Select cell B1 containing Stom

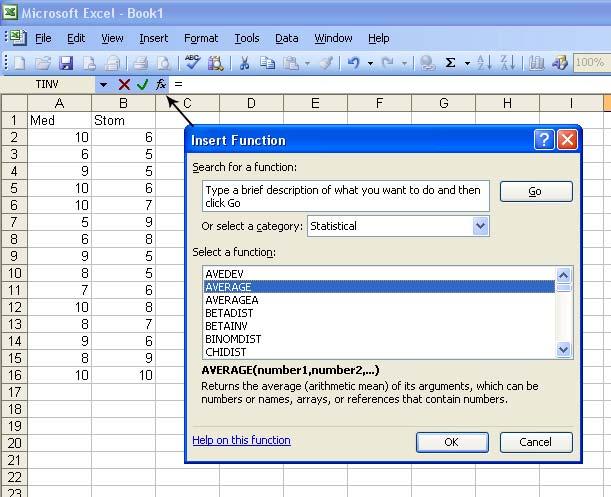pyautogui.click(x=124, y=120)
